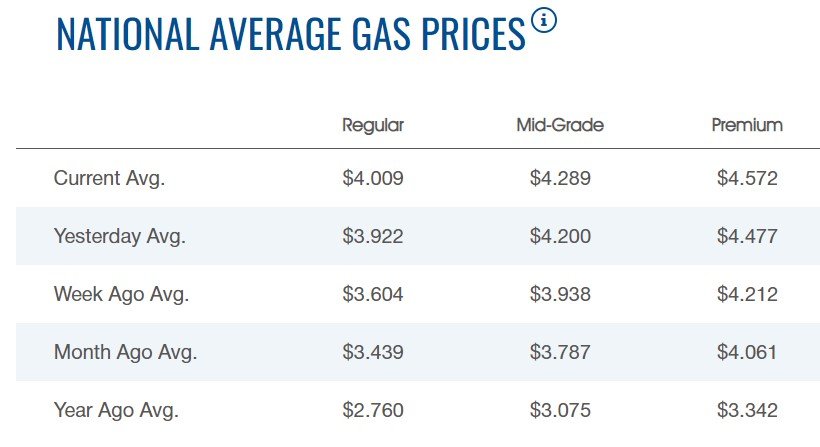This screenshot has width=820, height=447.
Task: Click the Month Ago Avg. row label
Action: coord(125,352)
